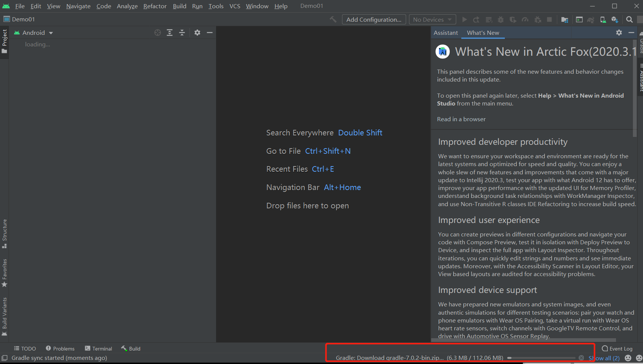Image resolution: width=643 pixels, height=364 pixels.
Task: Click Attach Debugger to Android Process icon
Action: point(537,19)
